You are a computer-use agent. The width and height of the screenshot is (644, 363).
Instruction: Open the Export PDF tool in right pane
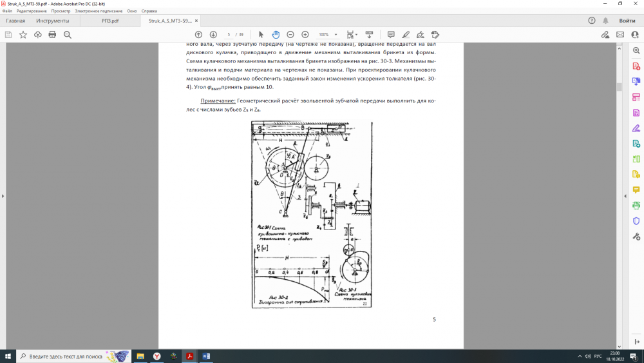click(x=636, y=81)
